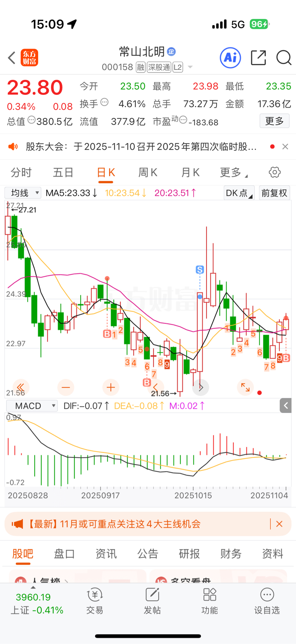Move chart cursor left one candle
The image size is (296, 644).
156,387
